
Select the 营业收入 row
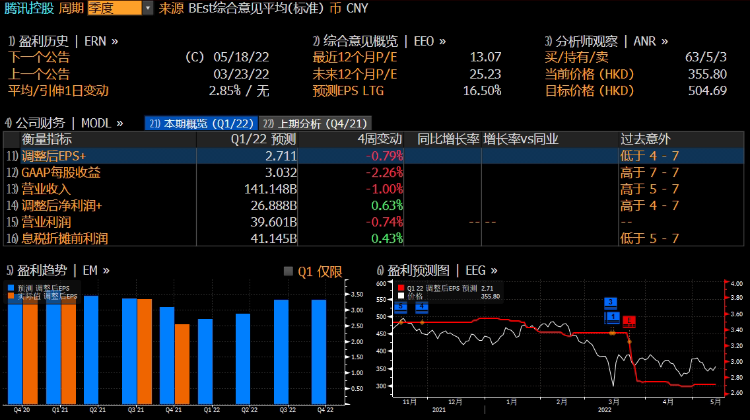tap(374, 189)
